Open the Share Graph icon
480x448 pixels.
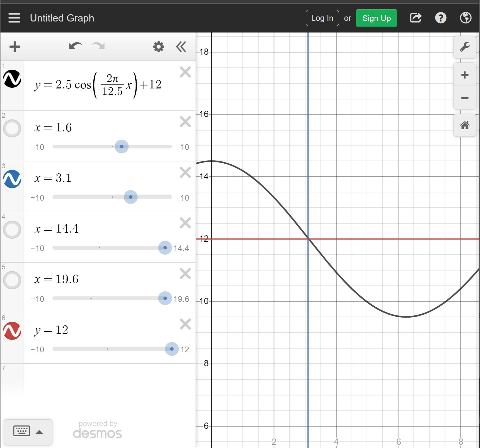pos(416,18)
